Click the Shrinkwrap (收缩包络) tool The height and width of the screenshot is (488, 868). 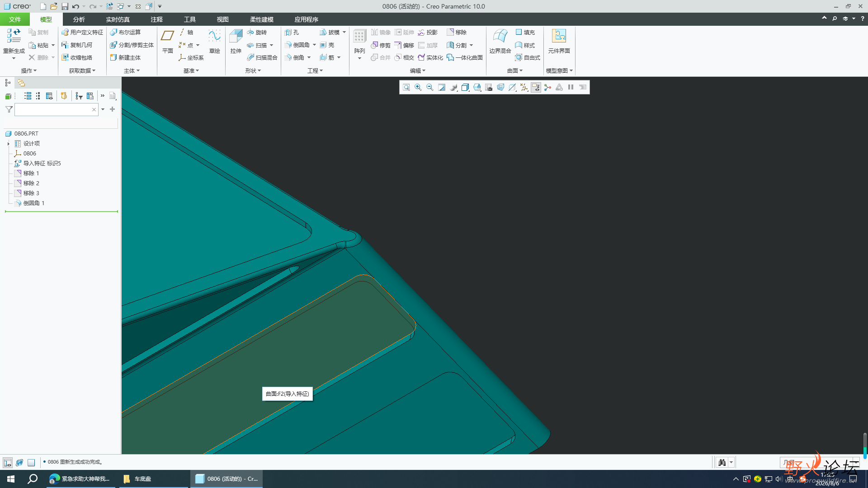point(77,58)
